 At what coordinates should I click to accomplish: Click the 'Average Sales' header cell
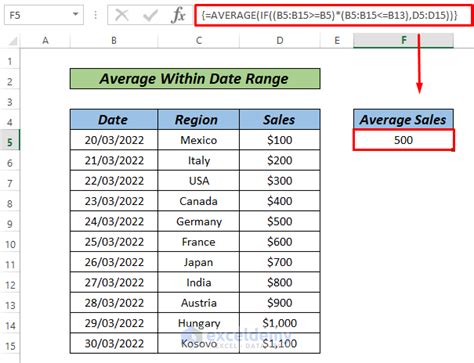pos(403,120)
